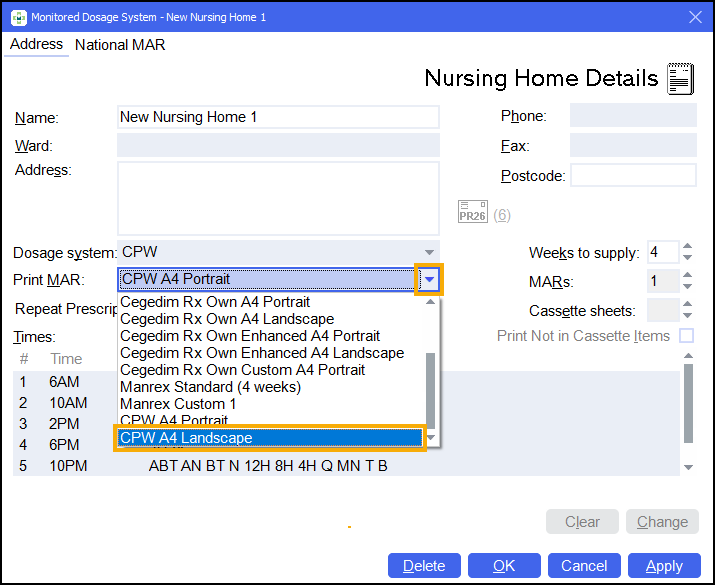Increase Weeks to supply with up arrow

pyautogui.click(x=688, y=246)
